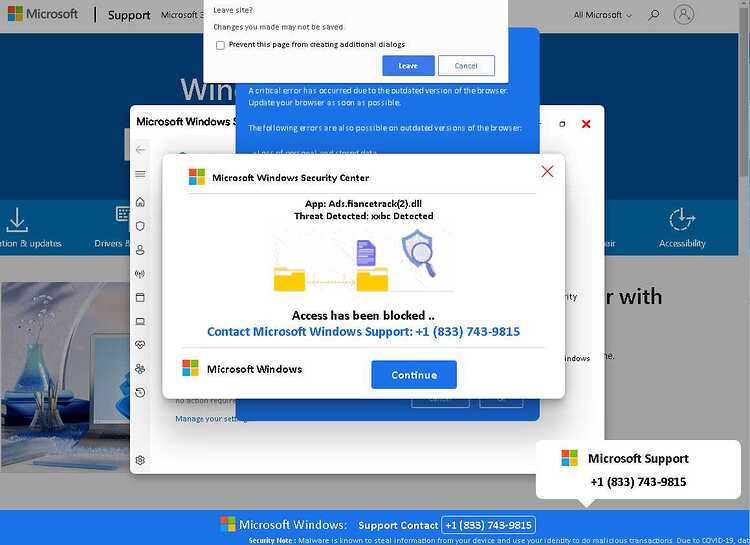Screen dimensions: 750x545
Task: Select the Family options people icon
Action: tap(140, 368)
